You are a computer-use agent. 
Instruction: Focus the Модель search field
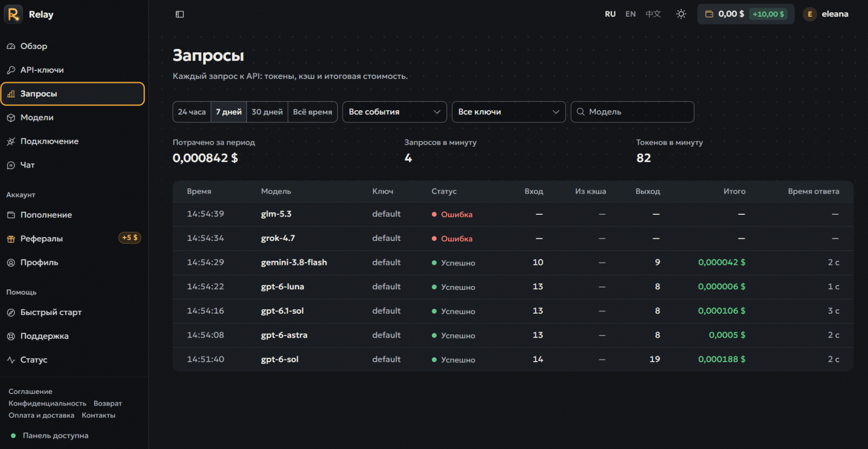[633, 112]
